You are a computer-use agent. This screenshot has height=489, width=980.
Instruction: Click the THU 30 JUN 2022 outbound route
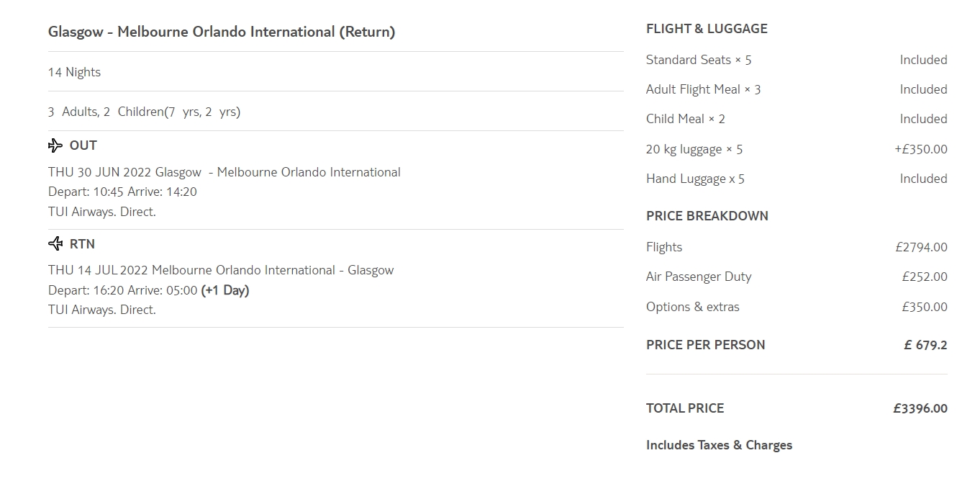point(224,172)
